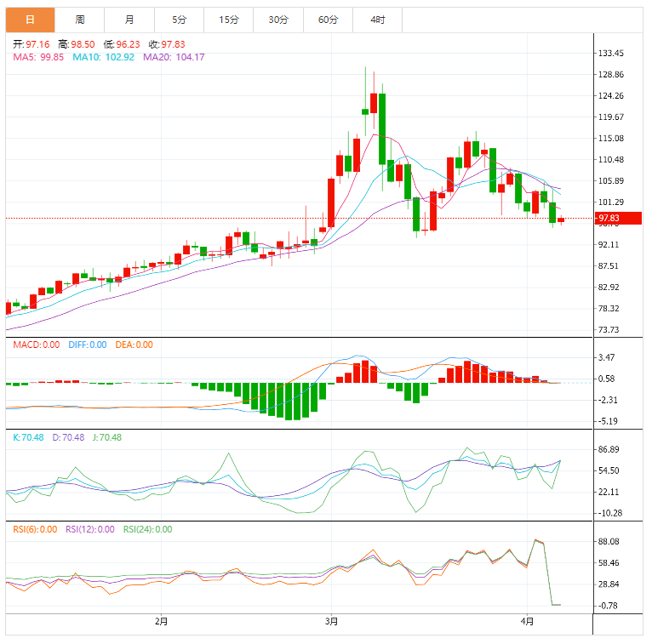Open the 4时 four-hour tab

(378, 20)
